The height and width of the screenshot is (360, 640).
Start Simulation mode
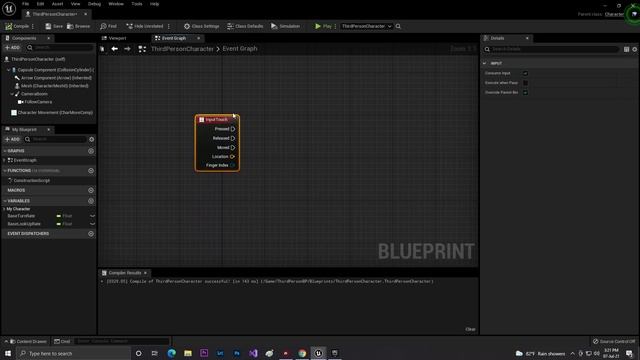click(286, 26)
